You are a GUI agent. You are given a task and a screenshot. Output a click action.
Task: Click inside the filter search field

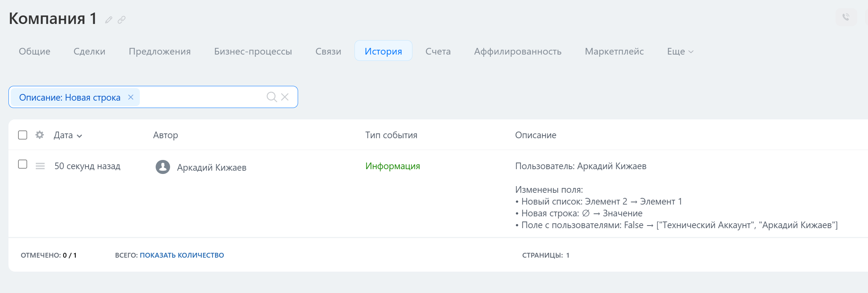(x=201, y=97)
